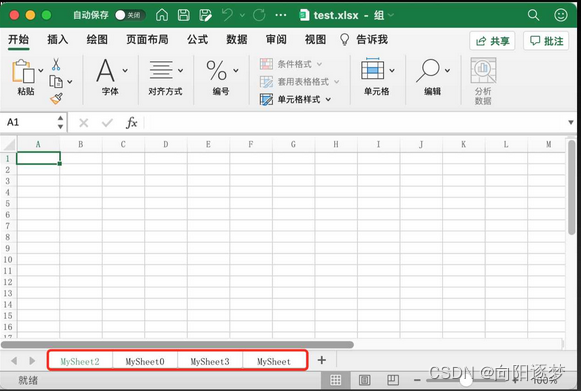Undo the last action
The height and width of the screenshot is (391, 581).
227,15
